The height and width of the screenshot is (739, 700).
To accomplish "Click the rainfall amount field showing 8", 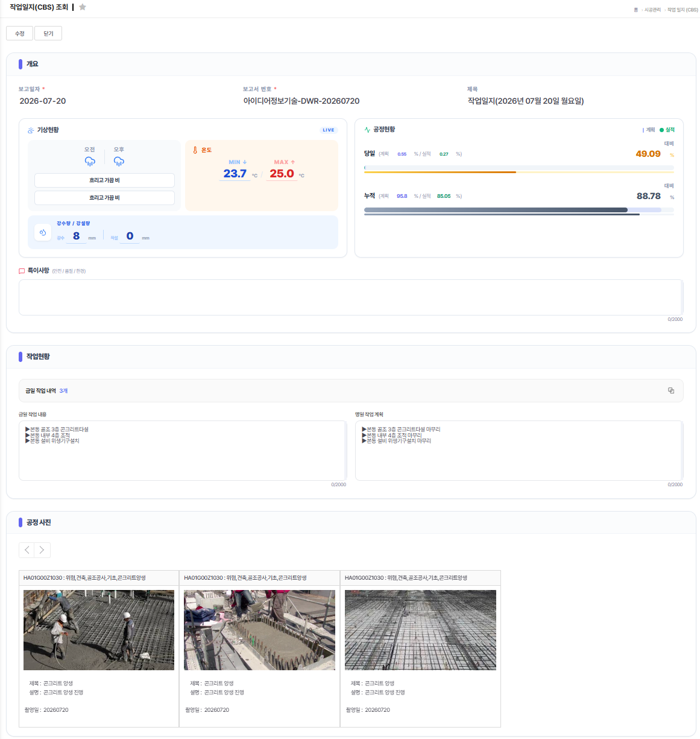I will point(76,236).
